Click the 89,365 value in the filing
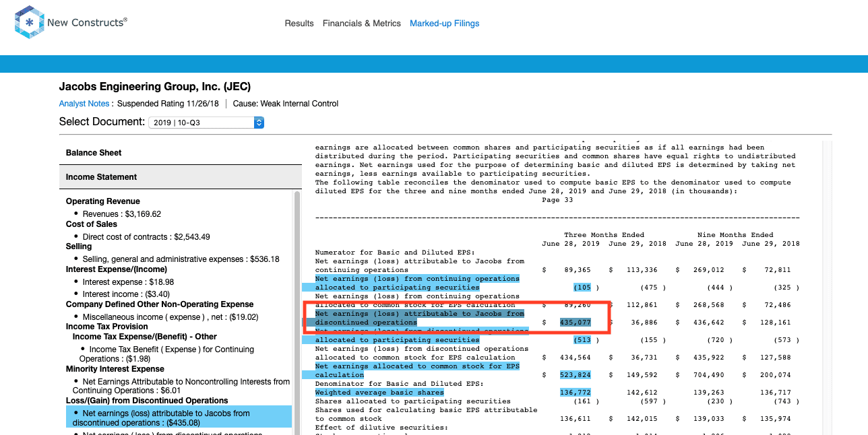This screenshot has height=435, width=868. click(x=577, y=270)
